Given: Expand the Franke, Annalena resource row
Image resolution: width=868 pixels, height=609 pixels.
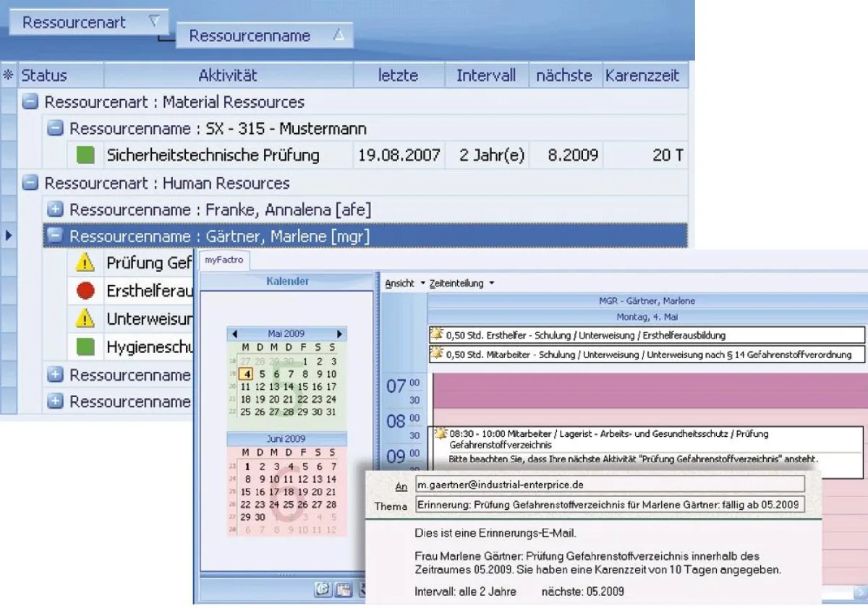Looking at the screenshot, I should coord(55,210).
